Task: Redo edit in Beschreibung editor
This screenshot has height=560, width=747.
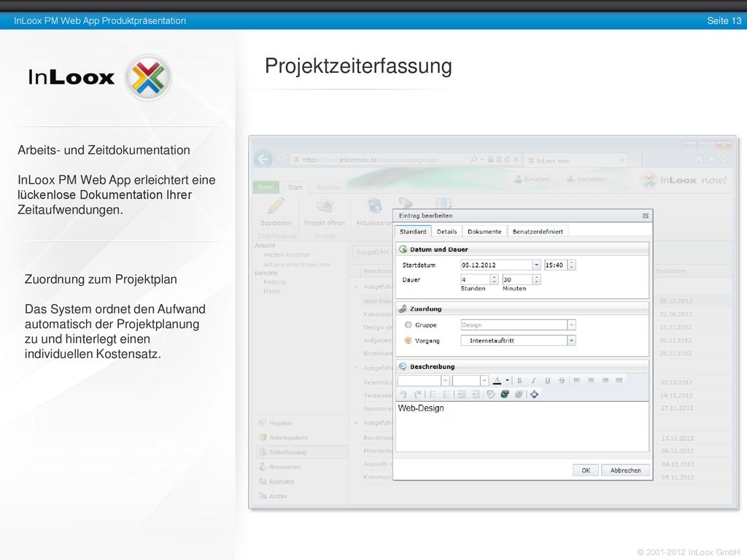Action: (418, 394)
